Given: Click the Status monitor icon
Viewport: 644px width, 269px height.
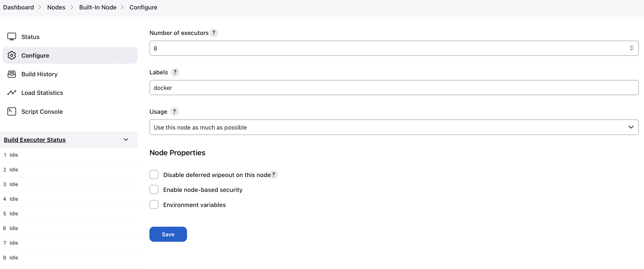Looking at the screenshot, I should (x=12, y=36).
